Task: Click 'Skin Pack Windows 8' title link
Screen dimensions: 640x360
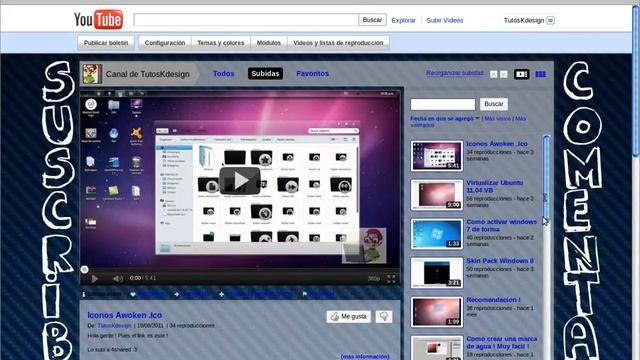Action: point(500,260)
